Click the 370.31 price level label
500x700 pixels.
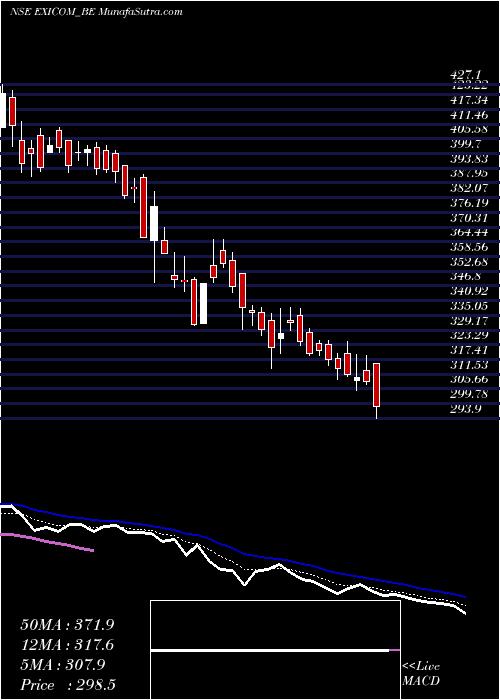pos(469,217)
